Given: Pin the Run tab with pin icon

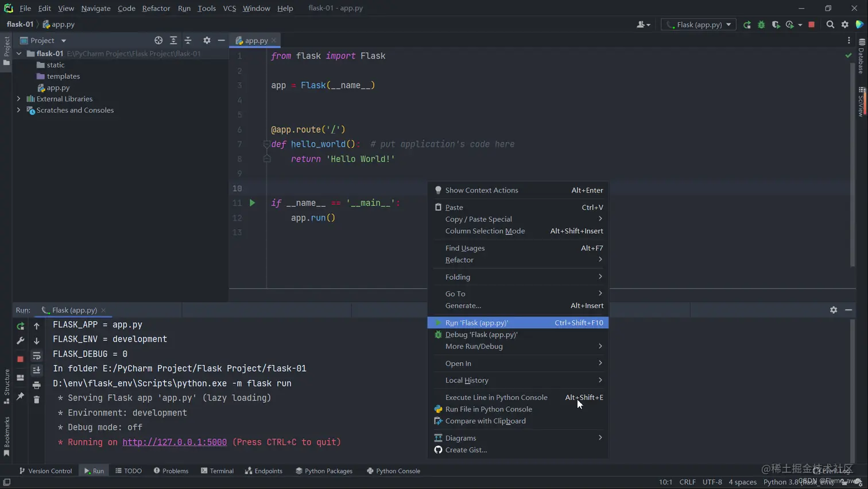Looking at the screenshot, I should 21,396.
